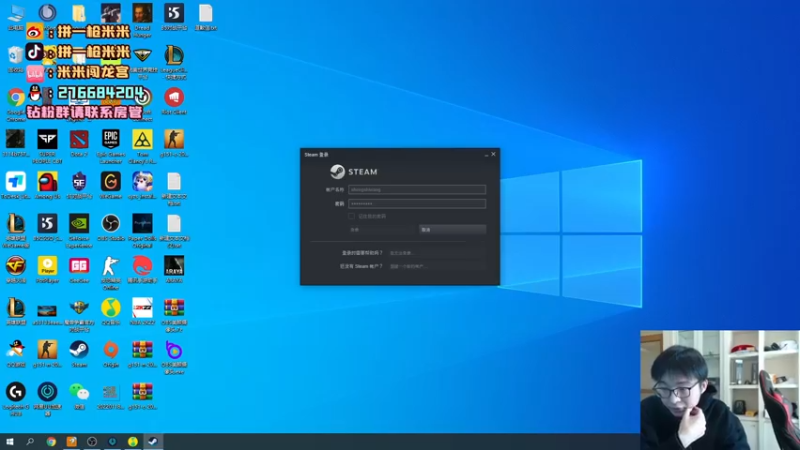Open the ToDesk desktop icon
The width and height of the screenshot is (800, 450).
16,182
